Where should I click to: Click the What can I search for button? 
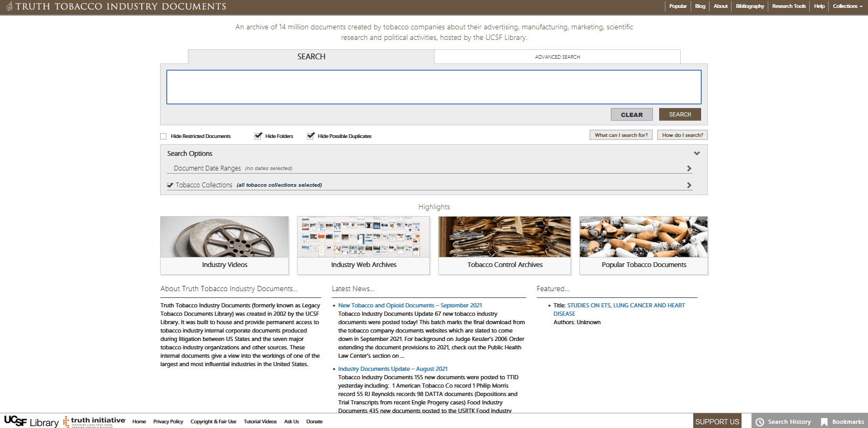coord(621,135)
